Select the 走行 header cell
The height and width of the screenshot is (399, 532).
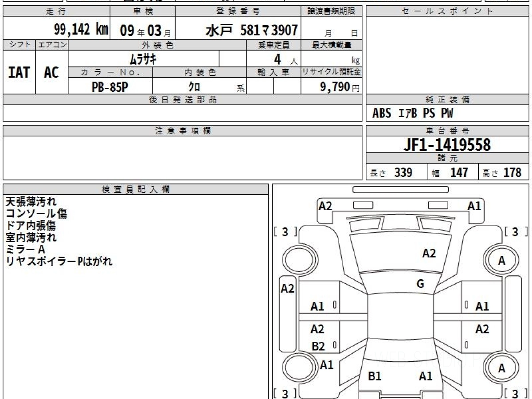click(x=56, y=11)
